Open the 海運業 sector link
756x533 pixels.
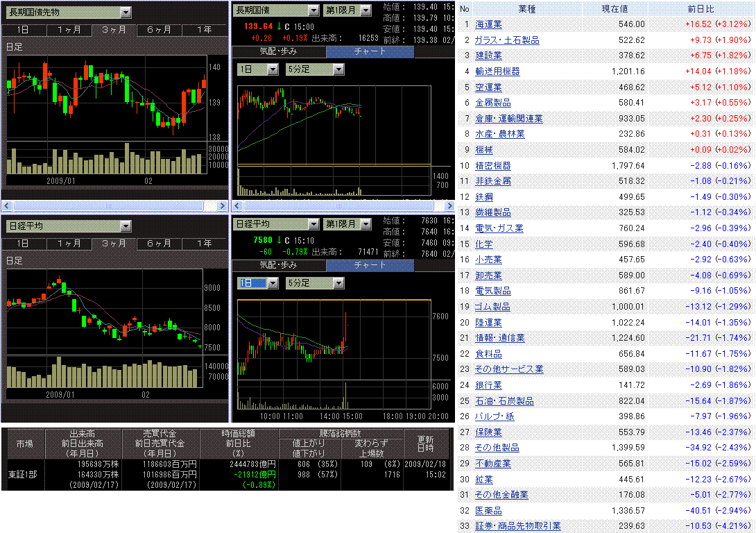[488, 24]
